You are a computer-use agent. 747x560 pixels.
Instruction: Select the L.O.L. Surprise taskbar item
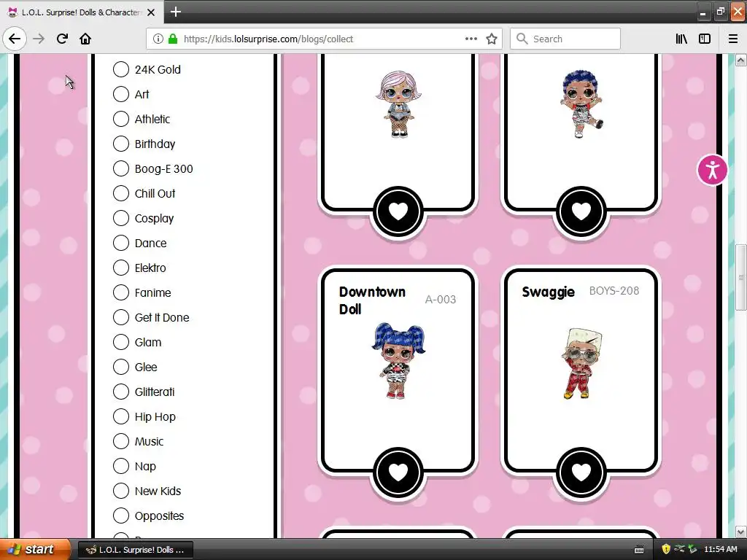[x=135, y=550]
